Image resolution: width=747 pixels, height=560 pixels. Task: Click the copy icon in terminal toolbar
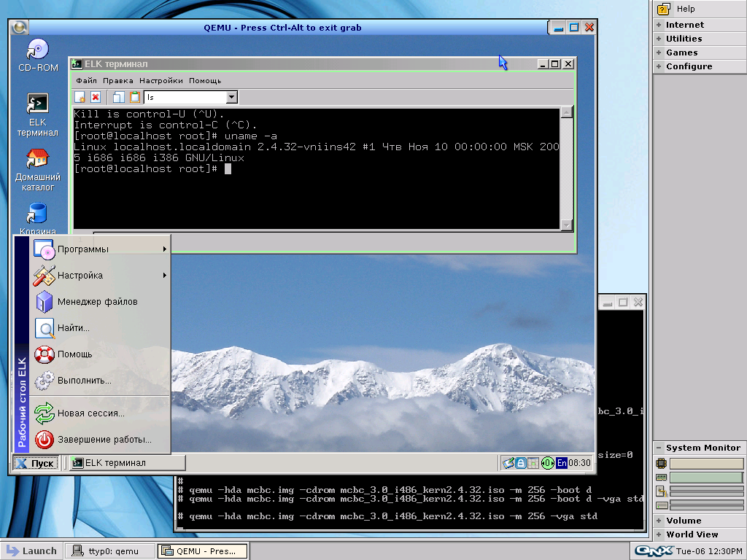pyautogui.click(x=118, y=97)
